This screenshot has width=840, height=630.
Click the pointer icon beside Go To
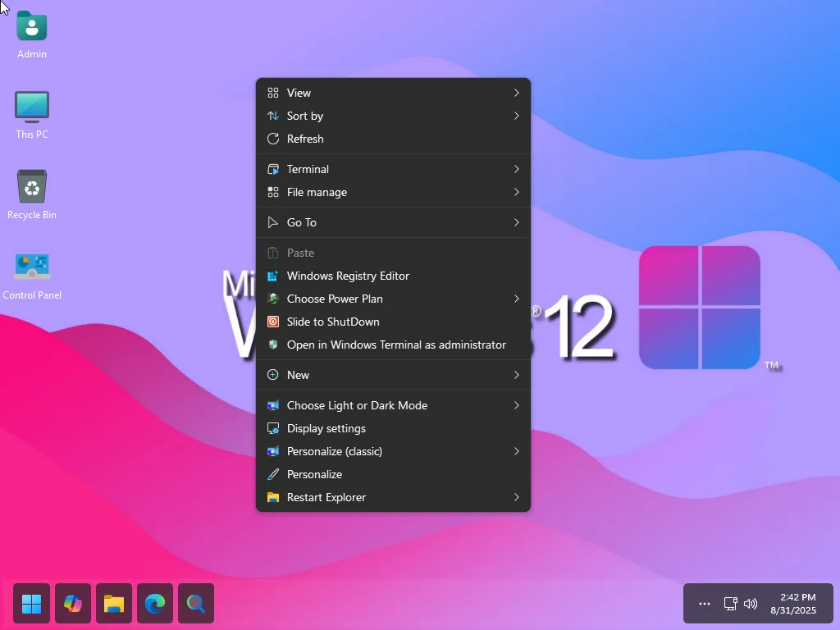(273, 222)
